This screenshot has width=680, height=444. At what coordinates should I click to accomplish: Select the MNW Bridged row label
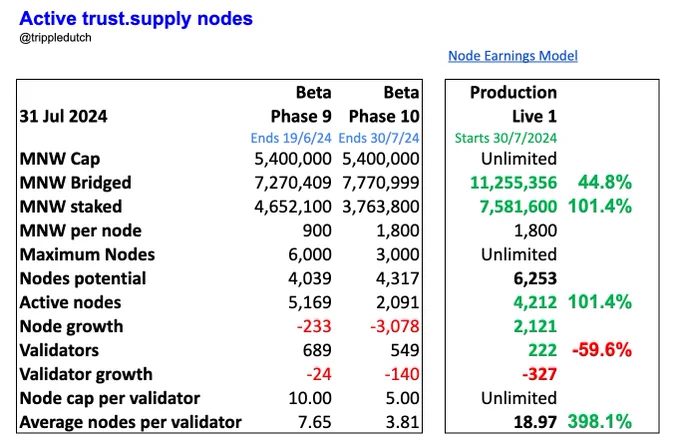point(75,183)
